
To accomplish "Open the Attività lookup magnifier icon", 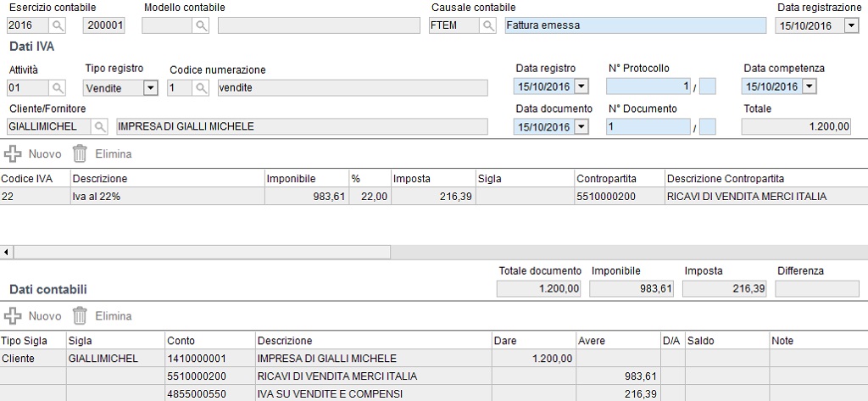I will 58,88.
